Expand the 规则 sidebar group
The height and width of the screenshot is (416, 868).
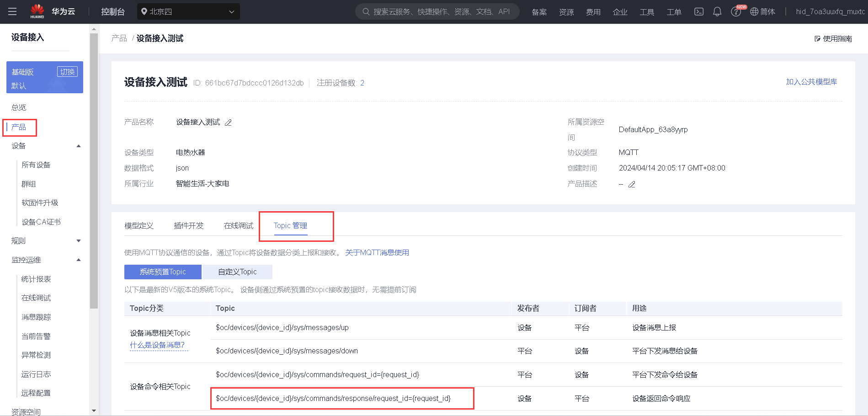point(79,241)
